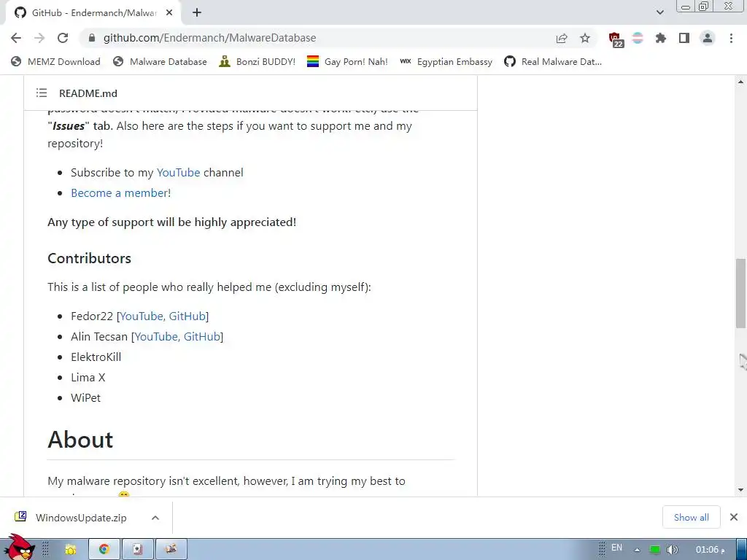Open a new tab with plus button
747x560 pixels.
(x=197, y=13)
